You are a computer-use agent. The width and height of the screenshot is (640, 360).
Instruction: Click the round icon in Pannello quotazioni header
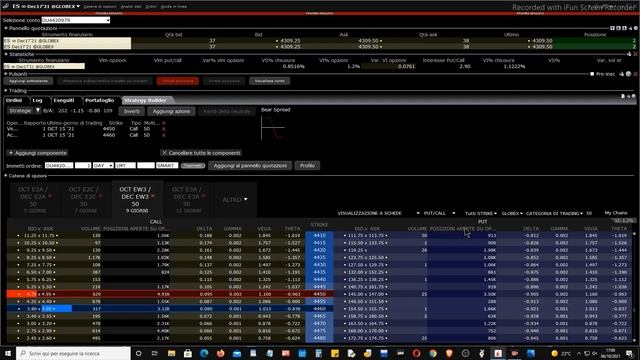(x=636, y=28)
